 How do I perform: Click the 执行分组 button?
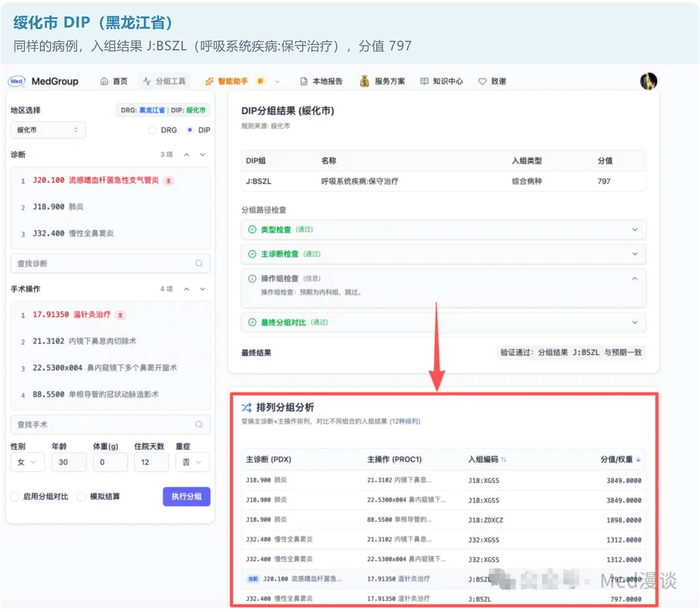[x=187, y=496]
